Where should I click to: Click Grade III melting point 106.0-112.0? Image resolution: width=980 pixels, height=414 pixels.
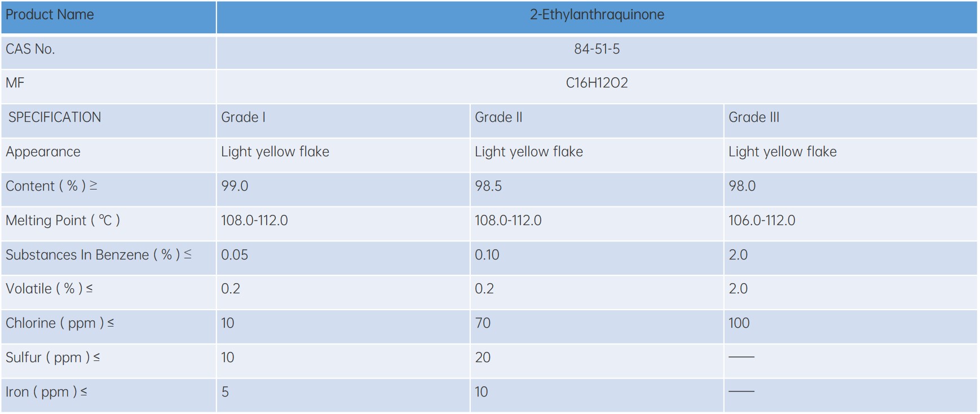(x=762, y=221)
